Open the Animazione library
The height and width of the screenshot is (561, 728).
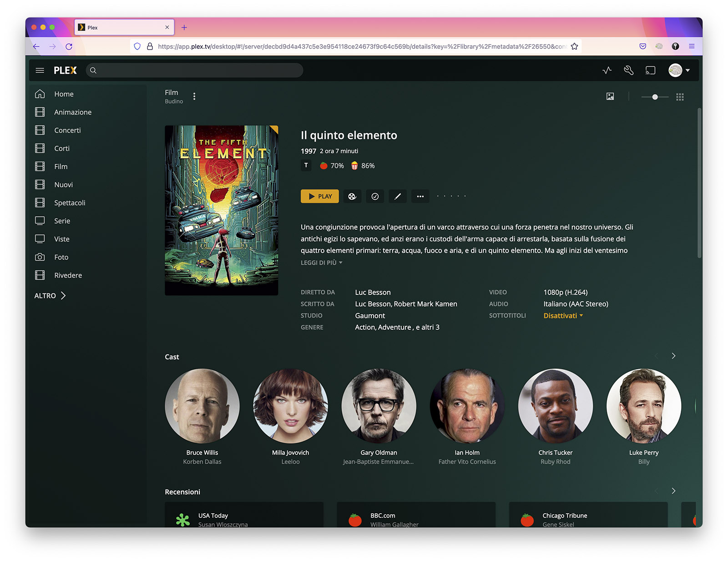click(x=73, y=112)
